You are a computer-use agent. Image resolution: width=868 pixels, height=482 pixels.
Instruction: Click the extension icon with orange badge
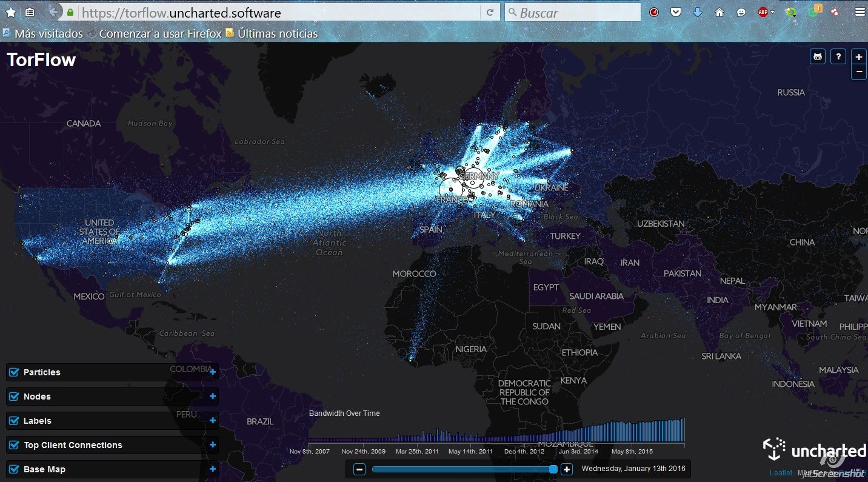[816, 11]
